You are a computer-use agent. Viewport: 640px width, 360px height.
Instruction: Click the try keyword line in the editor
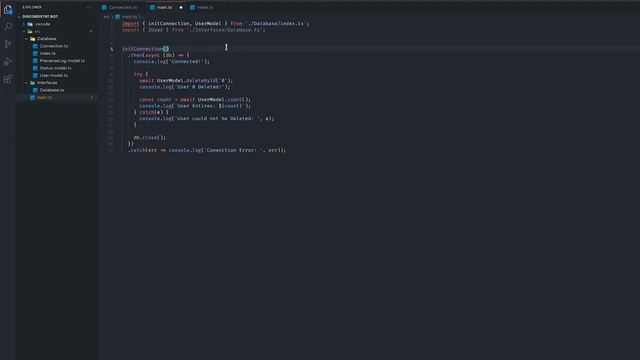click(141, 74)
